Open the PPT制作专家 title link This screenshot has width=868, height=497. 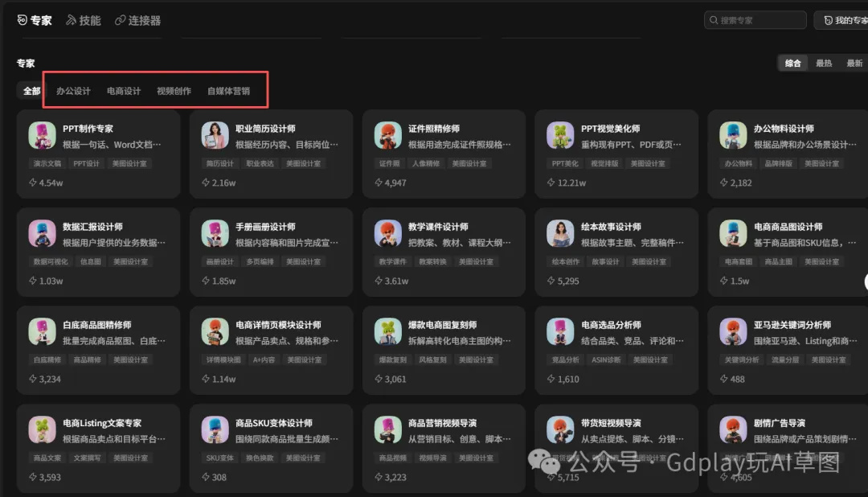(88, 129)
